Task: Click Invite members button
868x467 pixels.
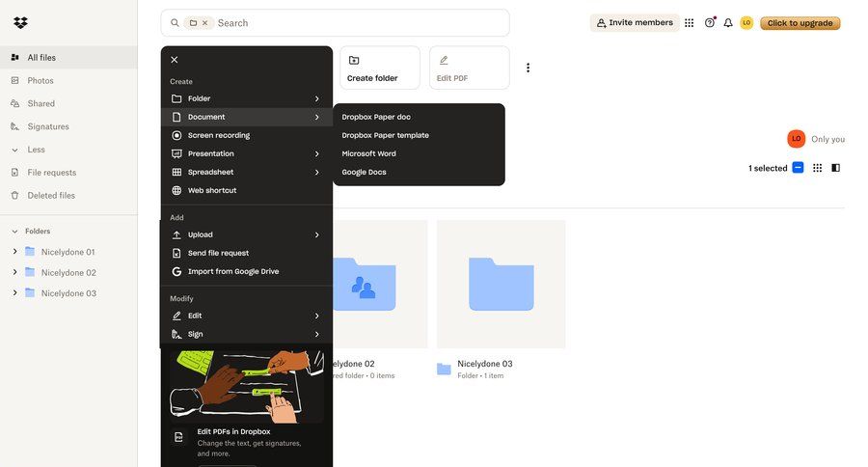Action: point(635,23)
